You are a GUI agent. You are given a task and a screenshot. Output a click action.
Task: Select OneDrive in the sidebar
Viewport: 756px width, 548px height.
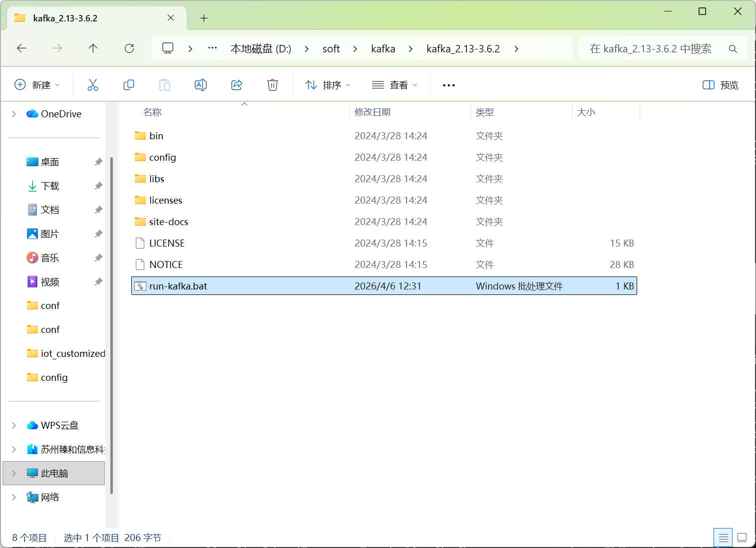(54, 114)
